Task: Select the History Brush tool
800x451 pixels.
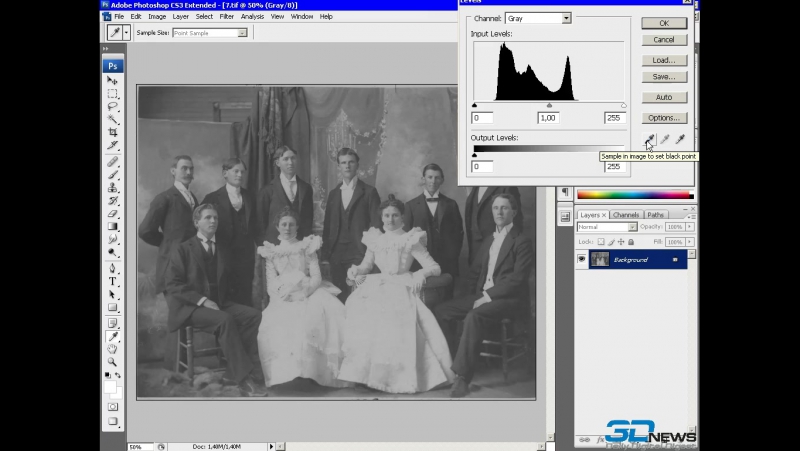Action: coord(112,201)
